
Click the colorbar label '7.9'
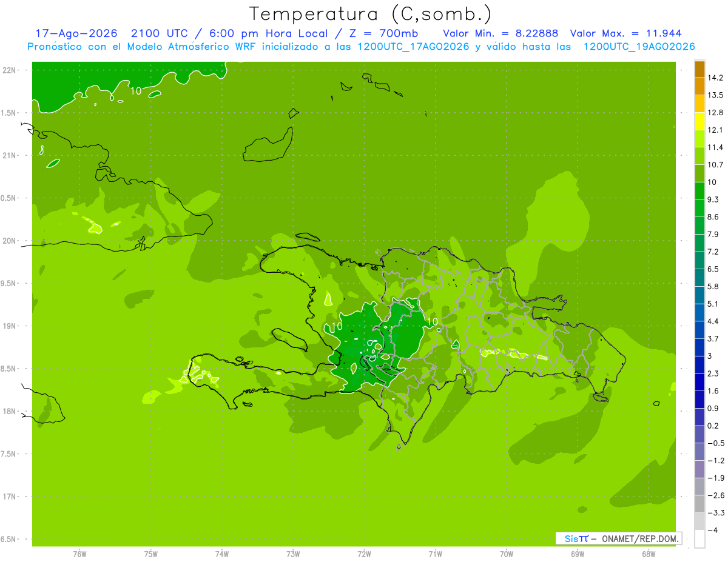[x=713, y=234]
